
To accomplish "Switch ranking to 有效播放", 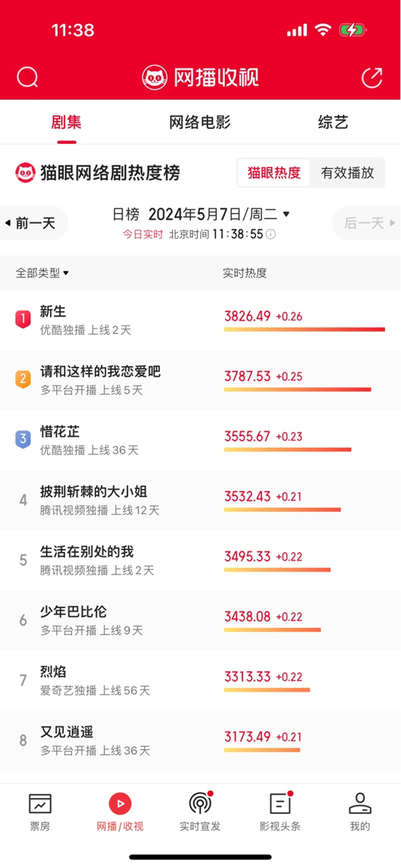I will pyautogui.click(x=347, y=173).
